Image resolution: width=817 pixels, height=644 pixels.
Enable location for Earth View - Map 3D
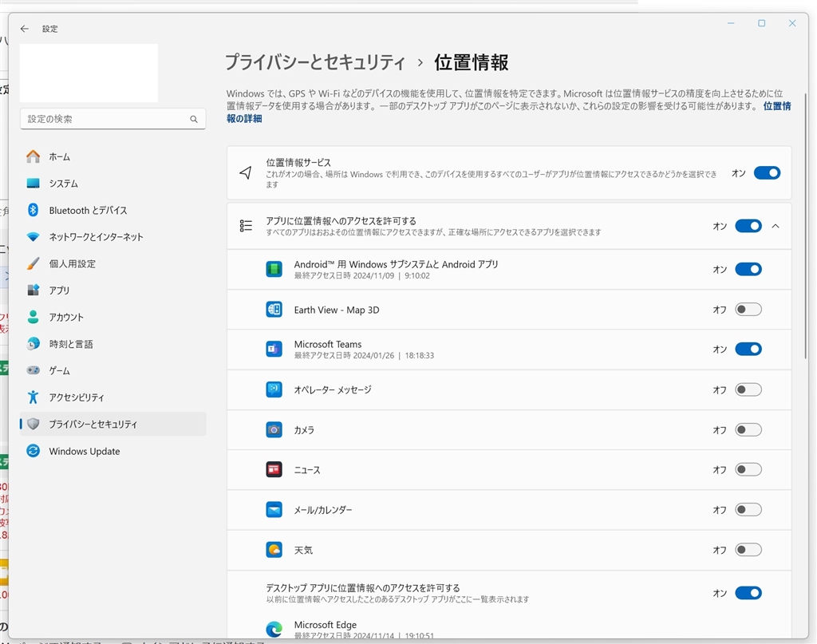(x=748, y=310)
